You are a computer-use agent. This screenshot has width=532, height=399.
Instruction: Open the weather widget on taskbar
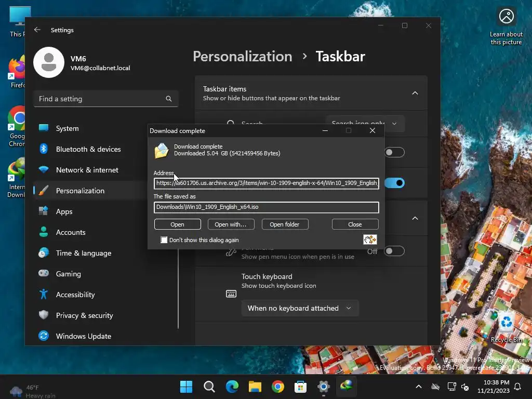pos(32,391)
